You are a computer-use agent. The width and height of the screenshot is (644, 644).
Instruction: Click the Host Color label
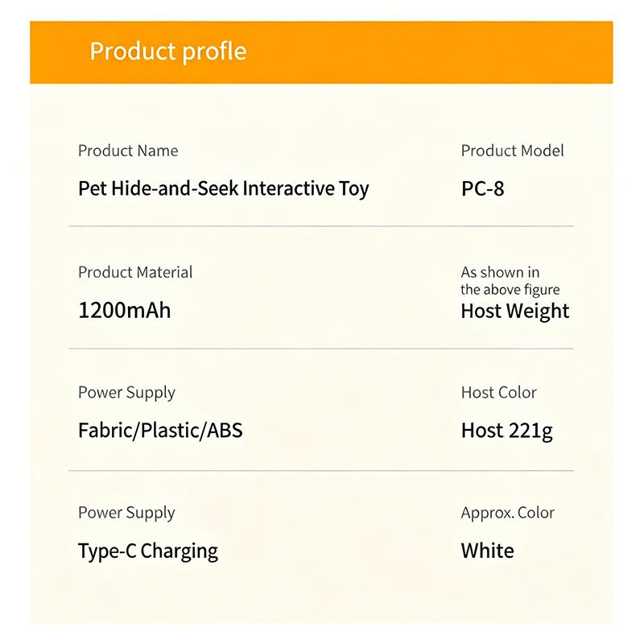click(x=498, y=393)
